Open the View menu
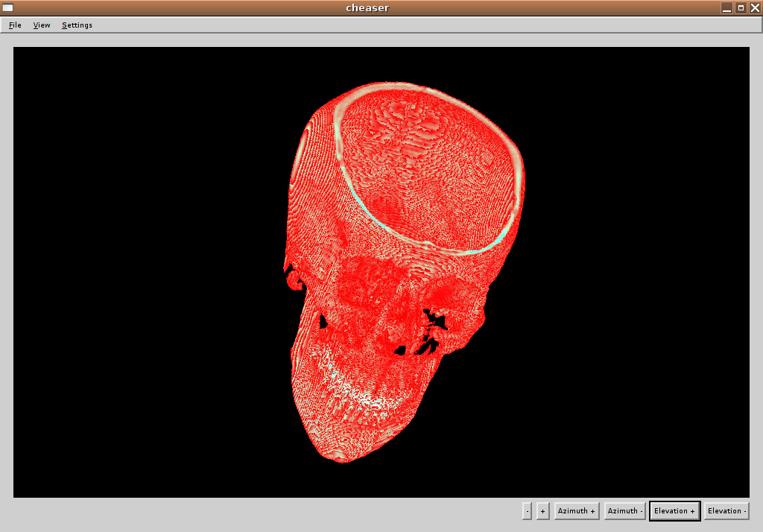The width and height of the screenshot is (763, 532). (x=42, y=25)
